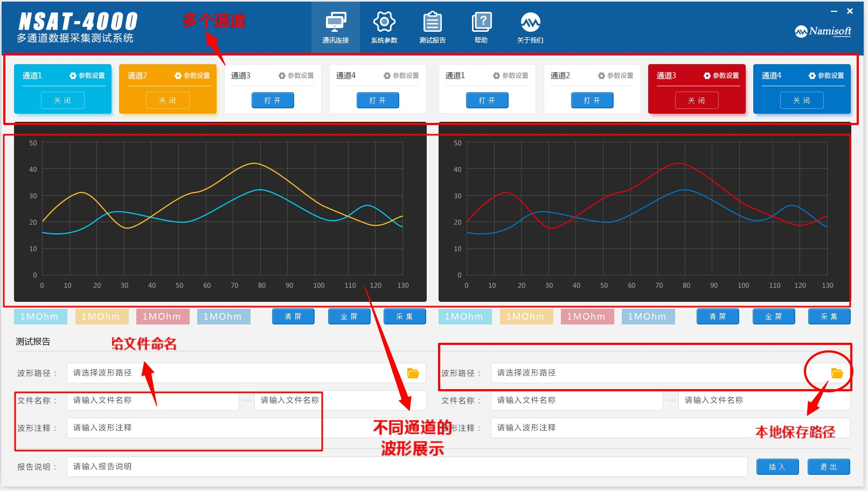Open the 通讯连接 communication tab
868x491 pixels.
click(x=336, y=27)
